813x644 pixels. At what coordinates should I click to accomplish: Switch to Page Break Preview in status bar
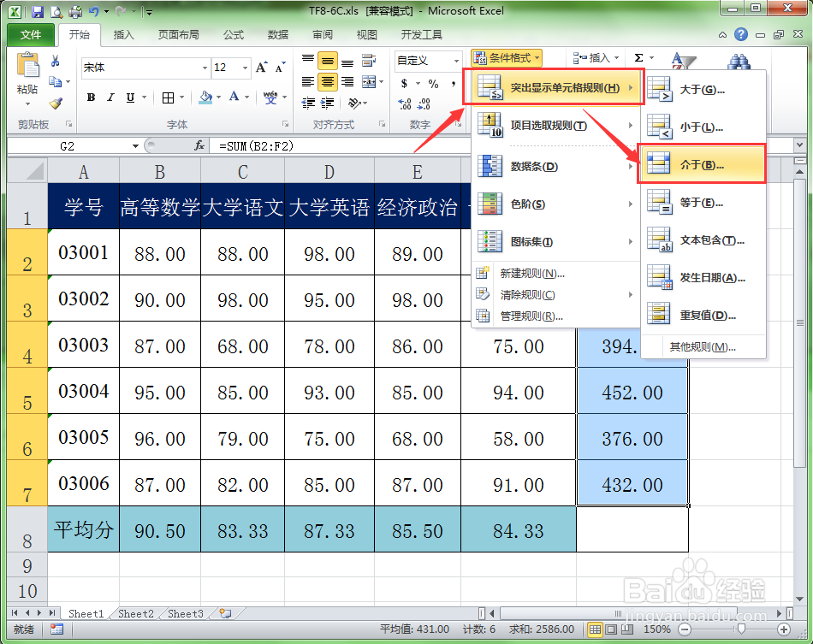click(x=628, y=629)
